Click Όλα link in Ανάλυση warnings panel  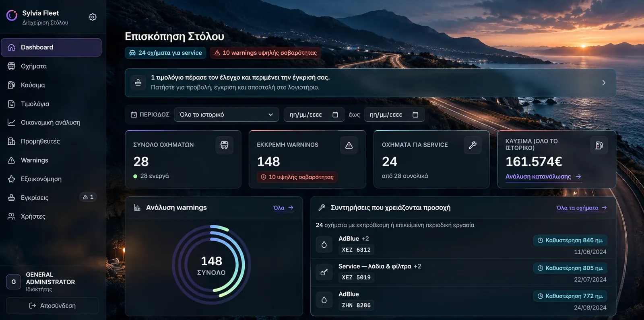(x=283, y=208)
